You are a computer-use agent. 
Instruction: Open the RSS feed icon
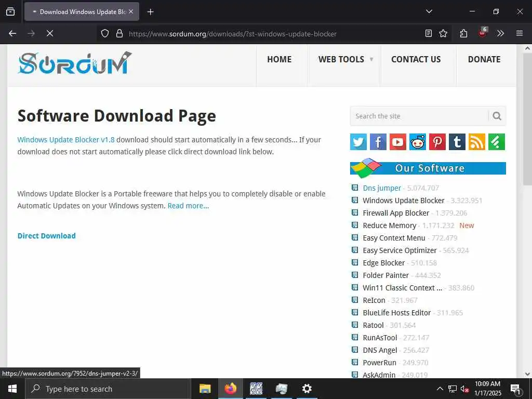[477, 141]
